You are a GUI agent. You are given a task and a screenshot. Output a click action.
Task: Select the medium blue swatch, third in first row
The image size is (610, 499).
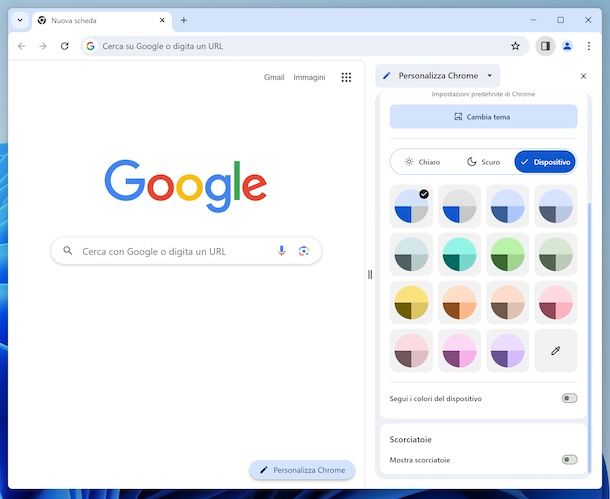[507, 206]
